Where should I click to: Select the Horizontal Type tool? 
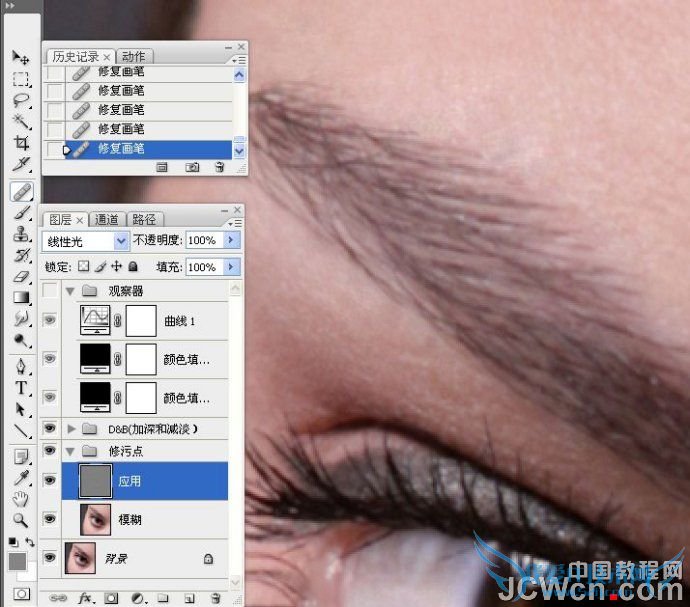point(21,388)
